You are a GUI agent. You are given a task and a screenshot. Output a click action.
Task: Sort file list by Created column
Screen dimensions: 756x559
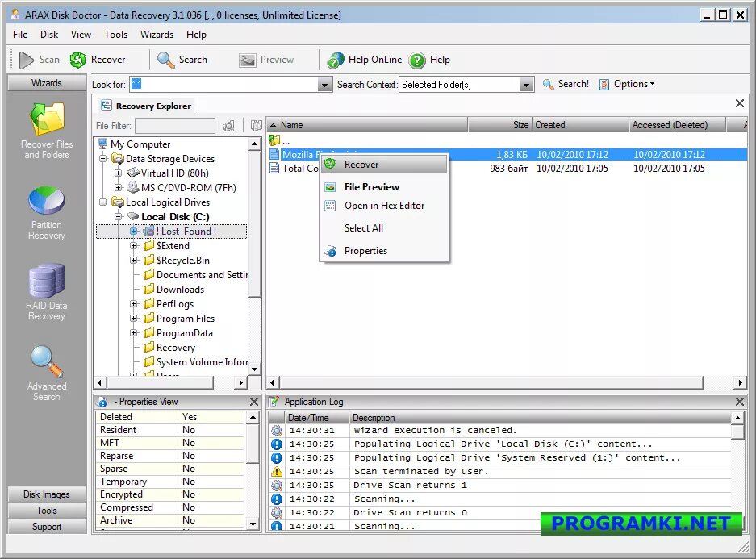click(580, 125)
